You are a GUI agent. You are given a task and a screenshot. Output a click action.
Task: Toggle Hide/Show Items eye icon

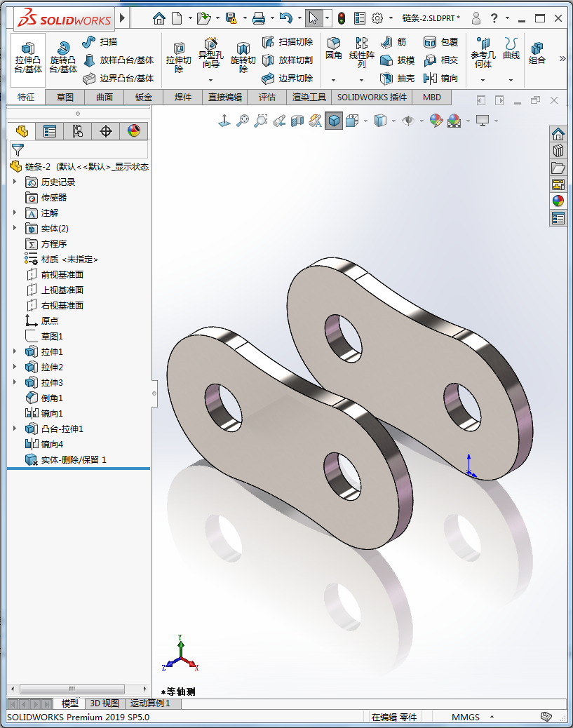click(x=408, y=121)
